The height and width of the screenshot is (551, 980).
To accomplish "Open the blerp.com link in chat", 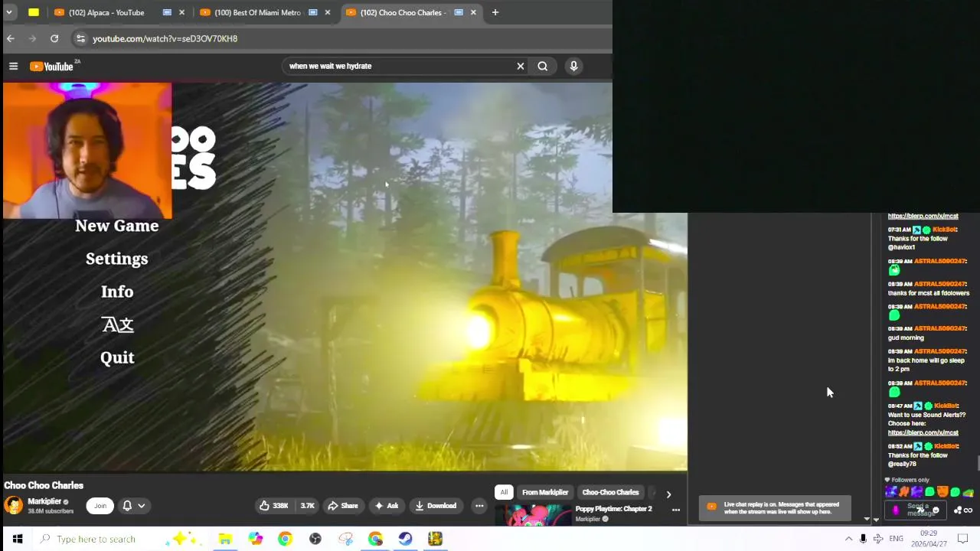I will [x=923, y=432].
